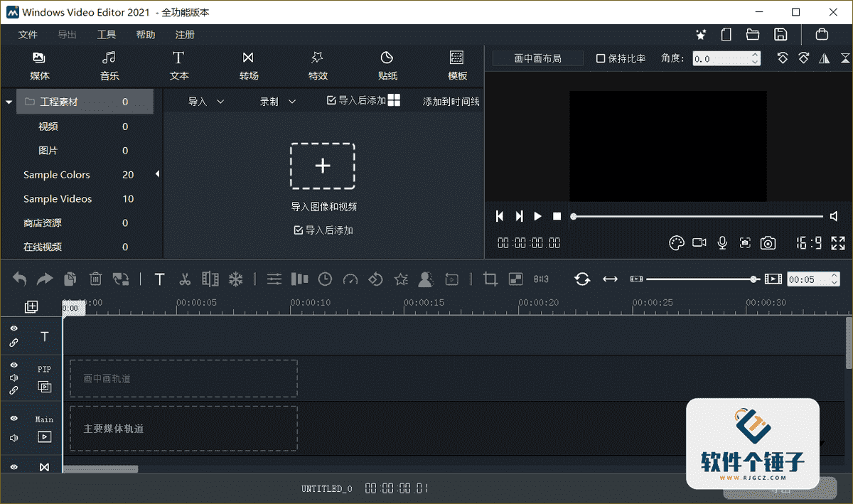The image size is (853, 504).
Task: Switch to the 特效 tab
Action: (318, 65)
